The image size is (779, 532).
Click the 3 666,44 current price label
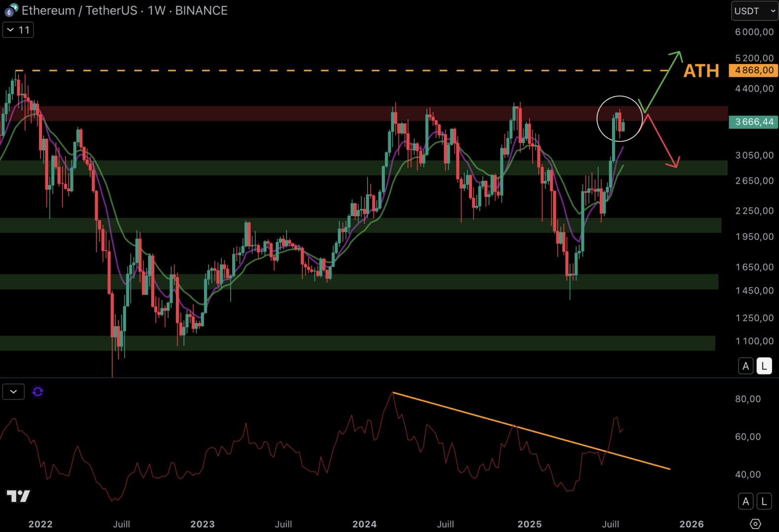click(x=753, y=122)
